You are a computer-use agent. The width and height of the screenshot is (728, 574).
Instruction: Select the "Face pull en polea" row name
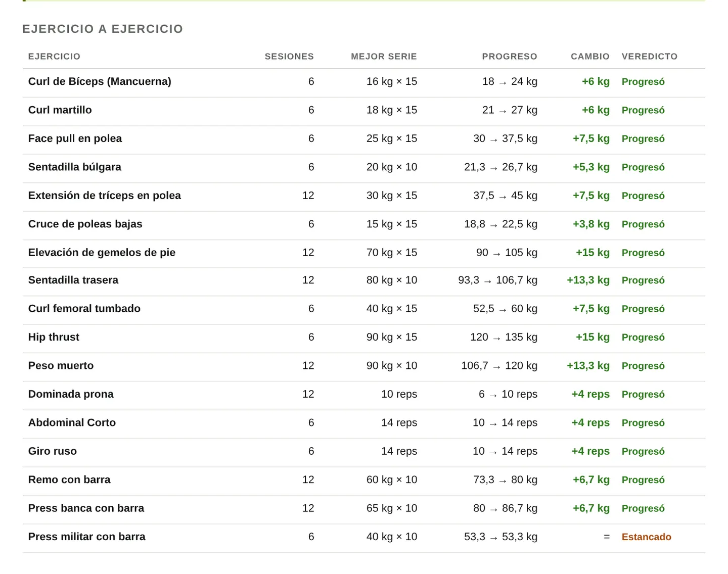point(75,138)
